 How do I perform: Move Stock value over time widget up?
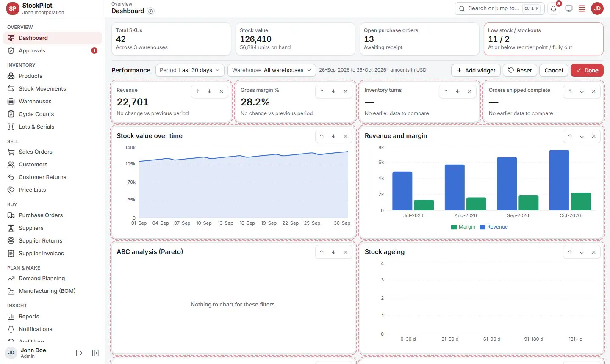(322, 136)
